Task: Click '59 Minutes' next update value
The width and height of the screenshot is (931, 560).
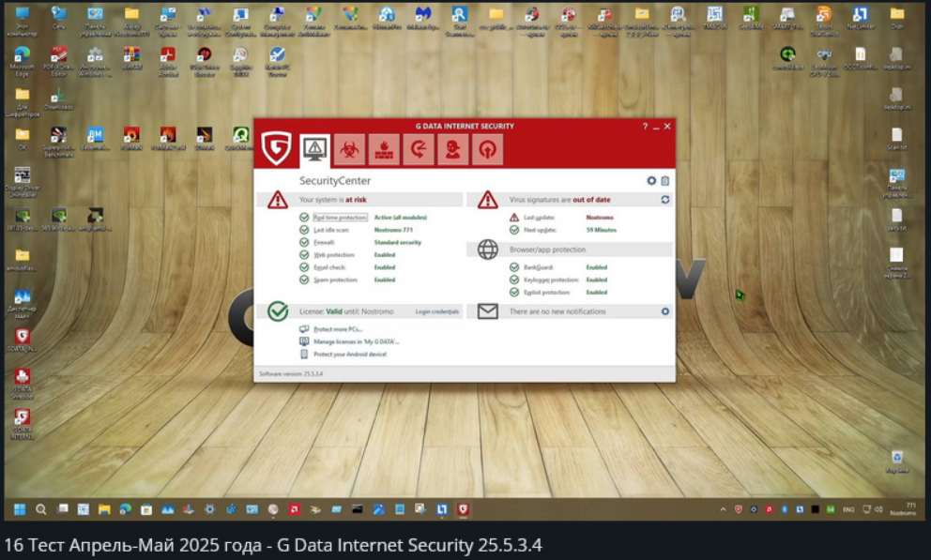Action: [x=602, y=230]
